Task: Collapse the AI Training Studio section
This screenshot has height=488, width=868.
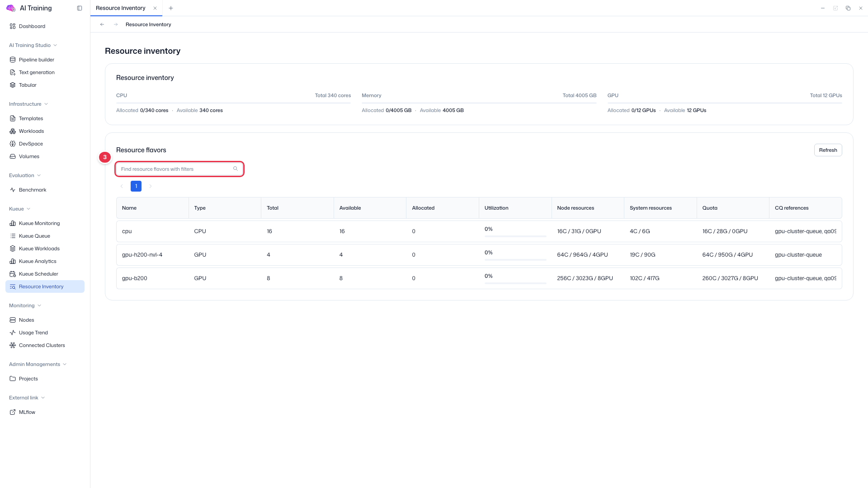Action: 33,45
